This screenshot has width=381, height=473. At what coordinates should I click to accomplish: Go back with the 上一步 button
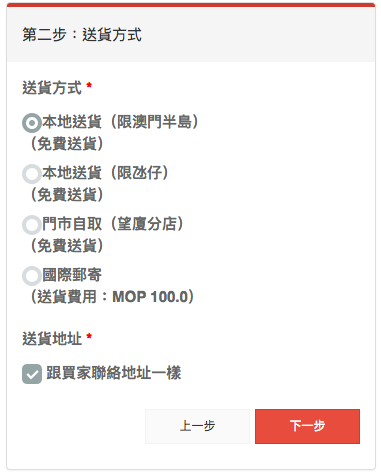(x=197, y=426)
